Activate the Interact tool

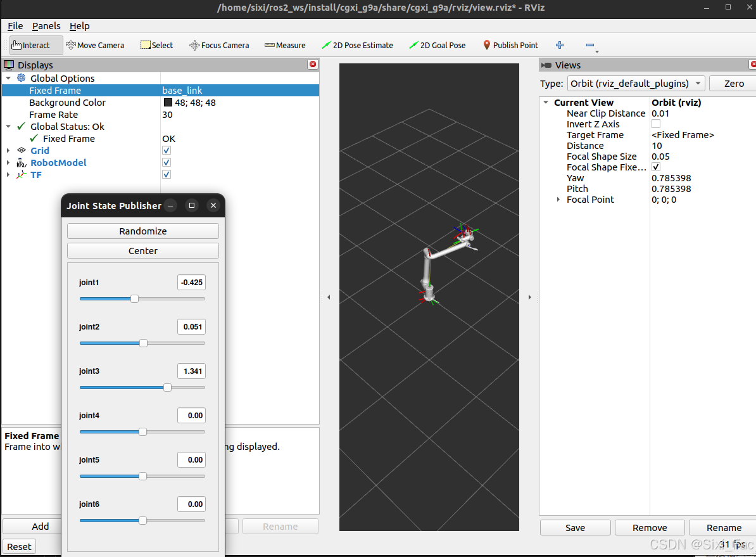point(36,45)
